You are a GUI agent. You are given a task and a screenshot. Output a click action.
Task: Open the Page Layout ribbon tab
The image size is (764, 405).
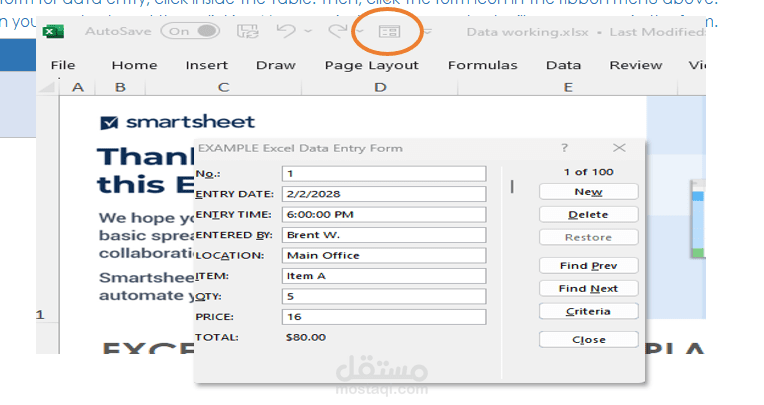click(372, 65)
